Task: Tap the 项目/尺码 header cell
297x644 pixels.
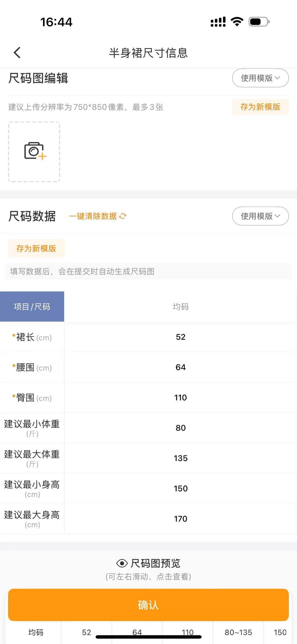Action: point(32,307)
